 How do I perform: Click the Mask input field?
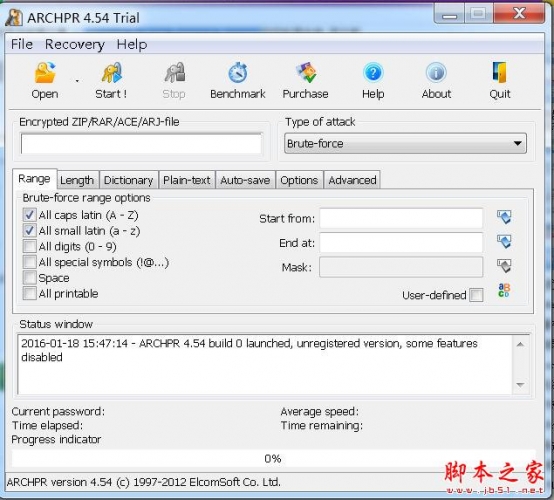pos(401,267)
